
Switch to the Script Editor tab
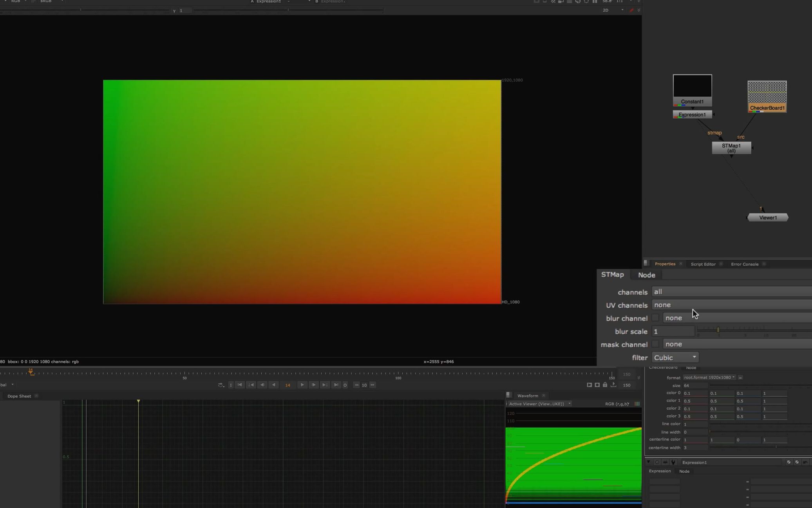click(703, 264)
